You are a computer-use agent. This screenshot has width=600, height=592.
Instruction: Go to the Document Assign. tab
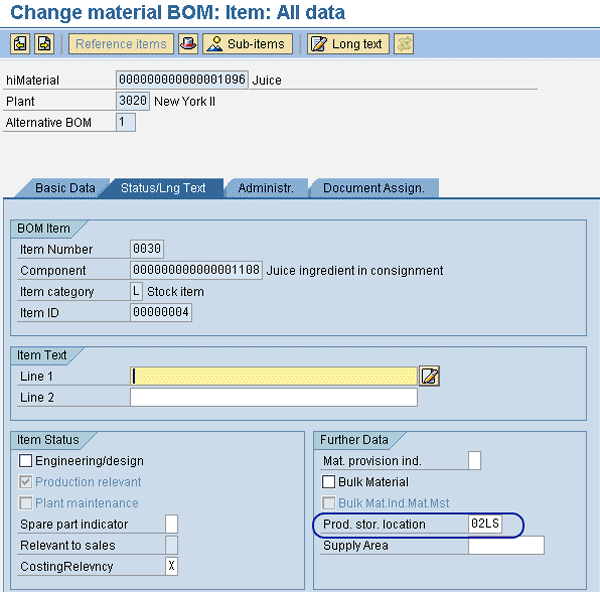pyautogui.click(x=373, y=188)
